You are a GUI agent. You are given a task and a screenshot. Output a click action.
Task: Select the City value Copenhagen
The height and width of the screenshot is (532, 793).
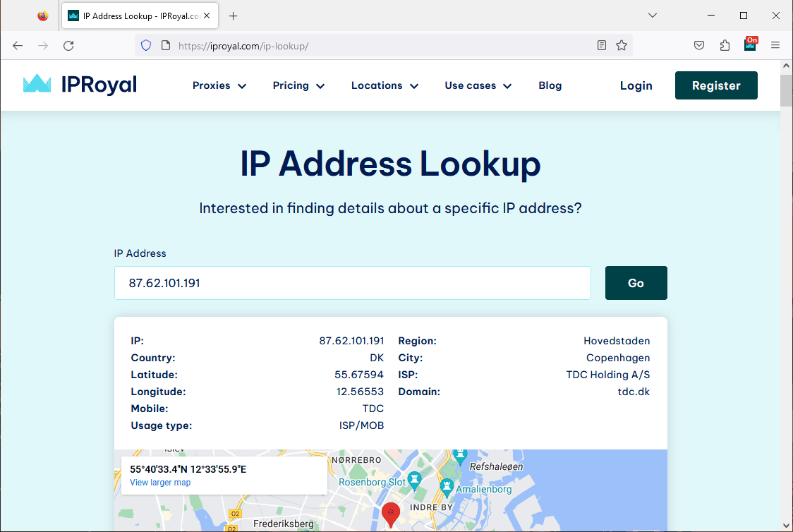pyautogui.click(x=618, y=358)
